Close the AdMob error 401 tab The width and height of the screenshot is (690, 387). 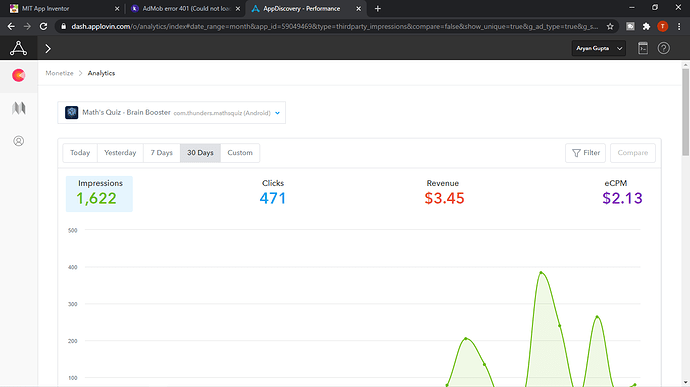[x=238, y=8]
